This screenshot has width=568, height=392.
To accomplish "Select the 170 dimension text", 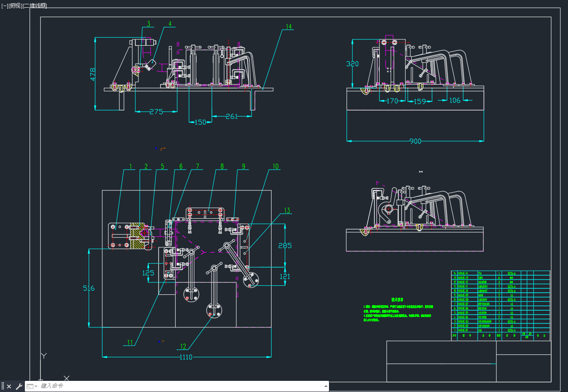I will pyautogui.click(x=392, y=101).
